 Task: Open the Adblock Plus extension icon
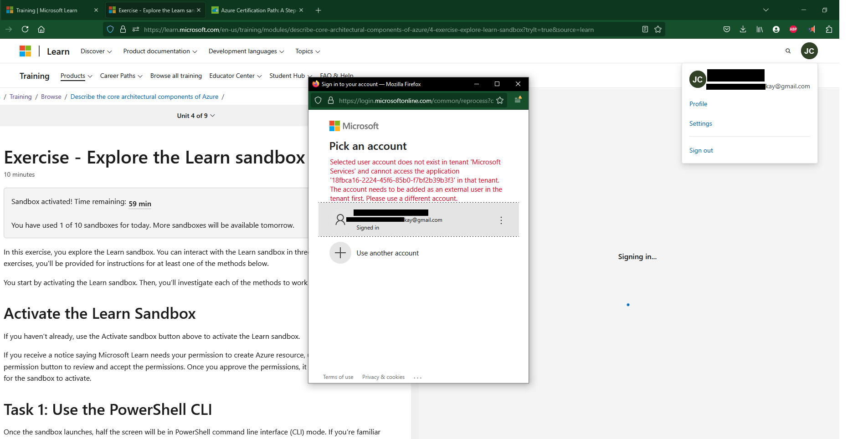pos(793,29)
